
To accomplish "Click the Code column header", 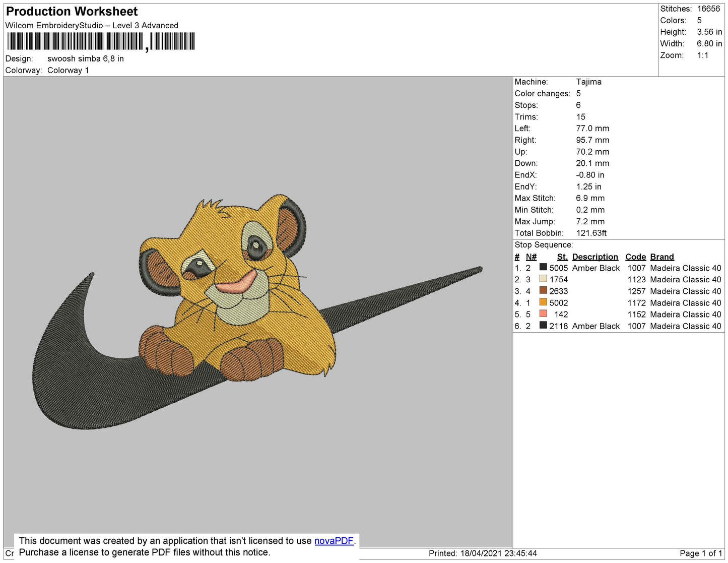I will (x=635, y=257).
